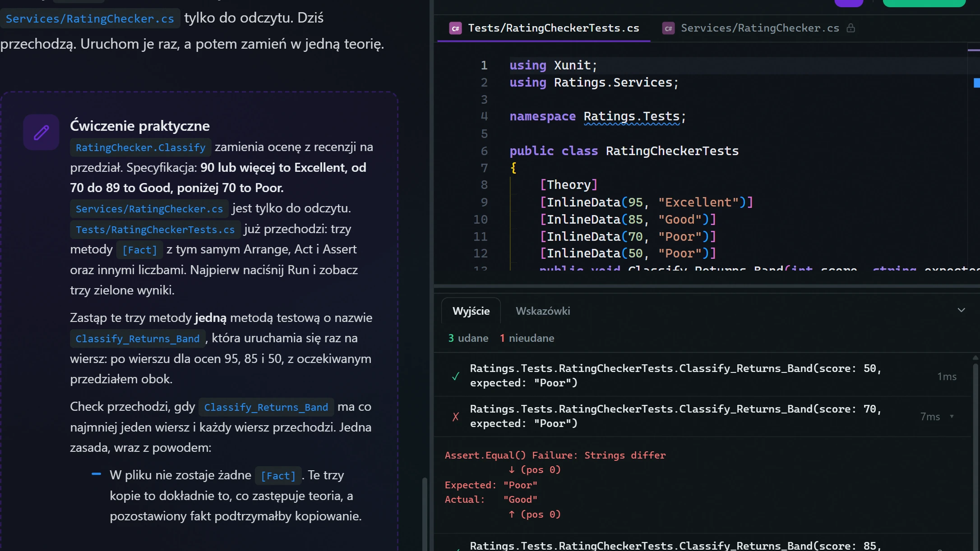Click line 10 InlineData(85, "Good")
Viewport: 980px width, 551px height.
click(628, 219)
